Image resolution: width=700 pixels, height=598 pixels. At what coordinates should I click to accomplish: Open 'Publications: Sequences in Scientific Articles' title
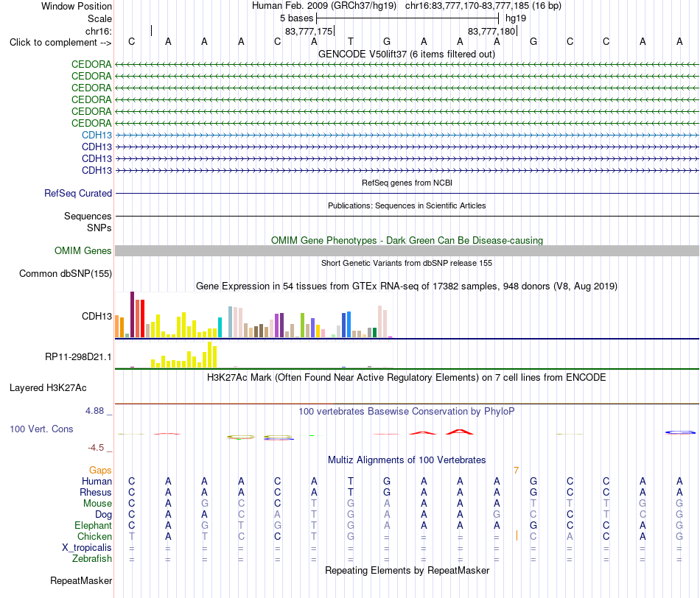407,205
